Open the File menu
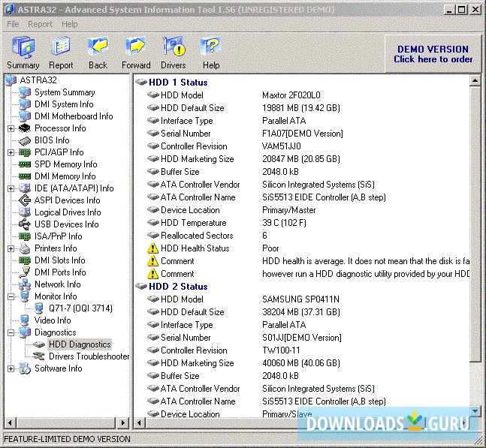 (x=13, y=24)
